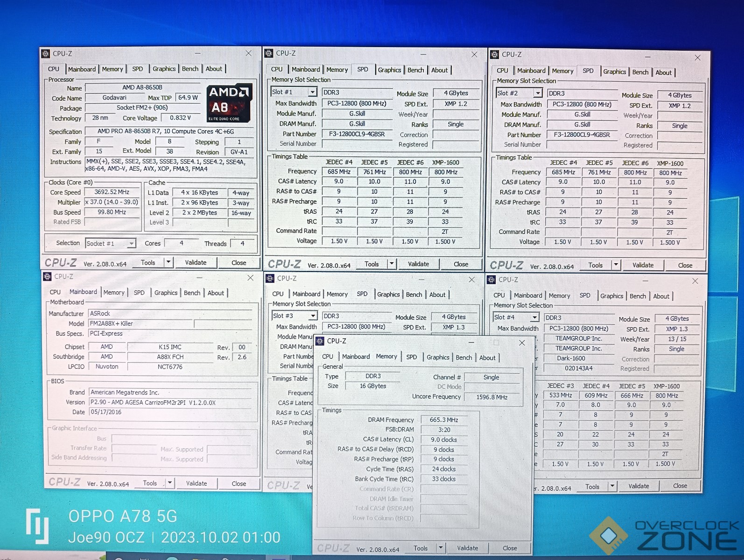Click Validate in the ASRock motherboard window

click(197, 483)
